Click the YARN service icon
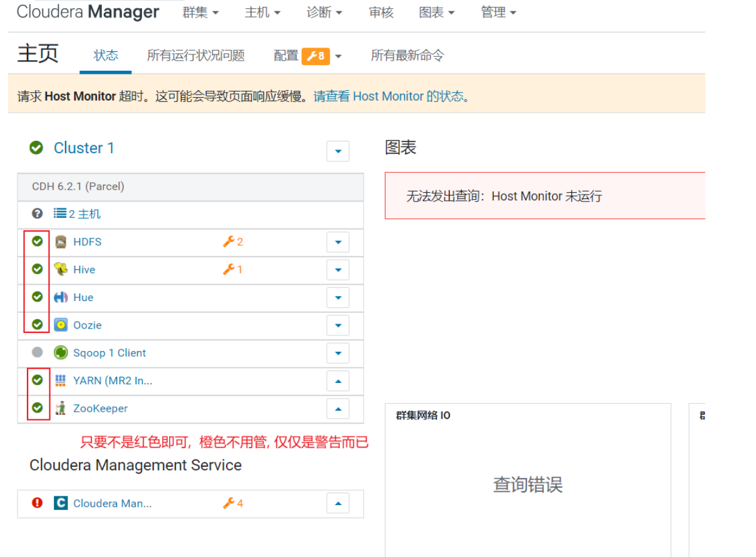Screen dimensions: 756x557 click(x=61, y=380)
